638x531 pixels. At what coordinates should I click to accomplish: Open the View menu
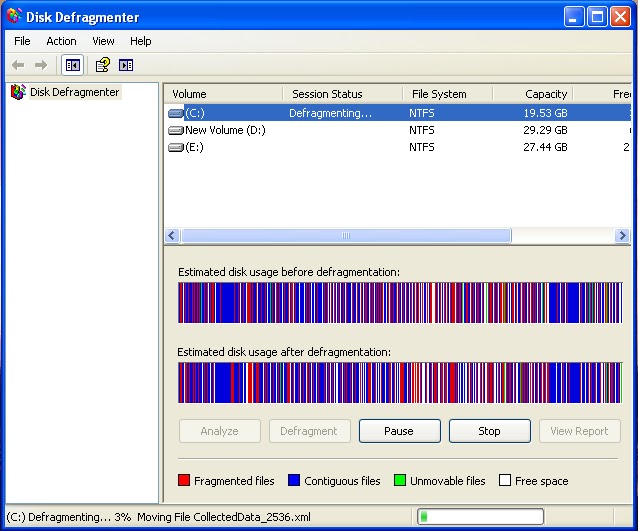[x=103, y=41]
